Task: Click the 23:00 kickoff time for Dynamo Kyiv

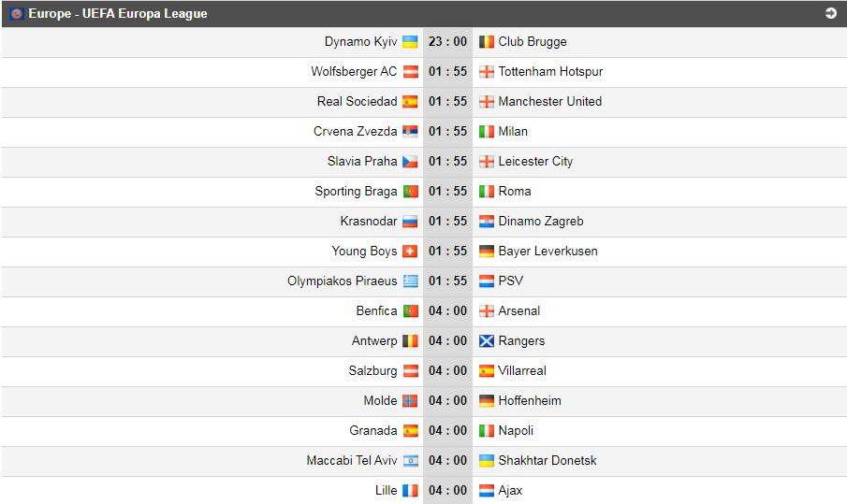Action: (447, 42)
